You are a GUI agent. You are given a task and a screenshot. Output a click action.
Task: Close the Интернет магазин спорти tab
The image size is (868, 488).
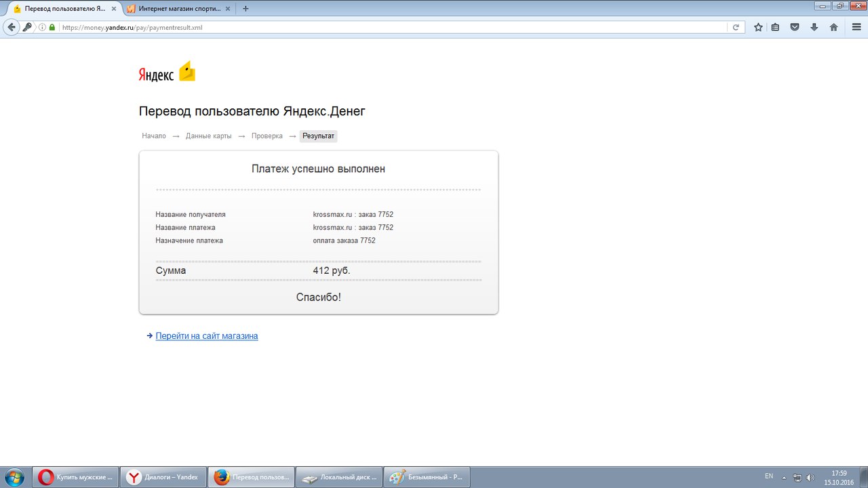tap(228, 9)
